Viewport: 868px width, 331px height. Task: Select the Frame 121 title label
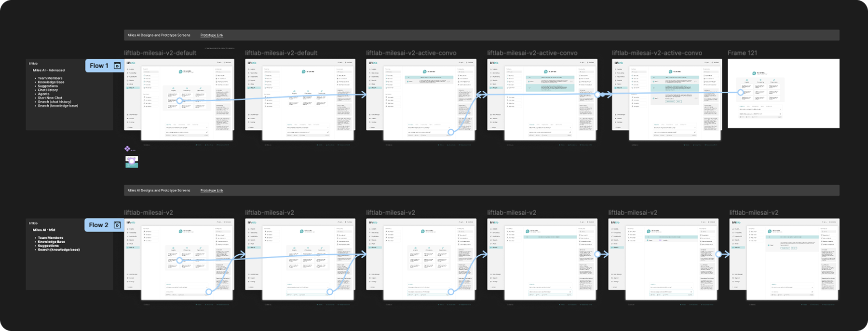click(x=742, y=53)
